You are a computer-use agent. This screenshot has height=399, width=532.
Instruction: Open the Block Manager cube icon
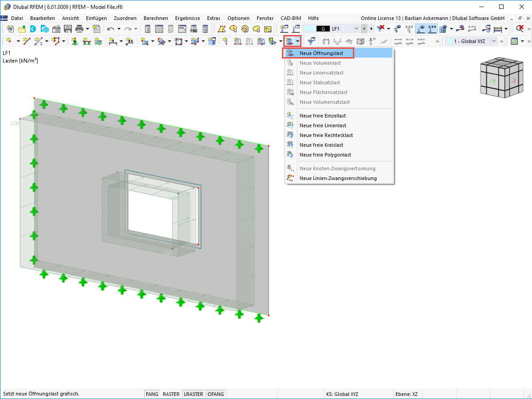point(45,29)
